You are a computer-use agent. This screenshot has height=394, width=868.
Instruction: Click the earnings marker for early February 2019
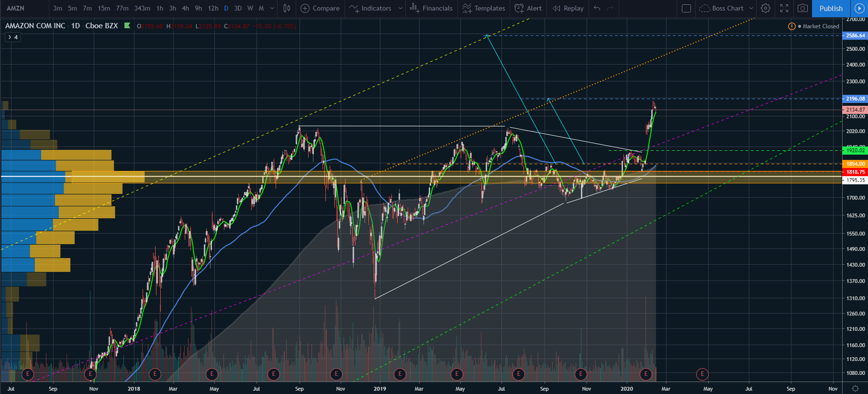click(x=400, y=374)
